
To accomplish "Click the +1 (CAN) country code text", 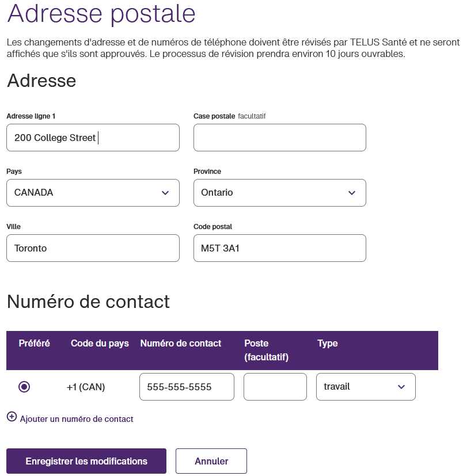I will pyautogui.click(x=86, y=387).
